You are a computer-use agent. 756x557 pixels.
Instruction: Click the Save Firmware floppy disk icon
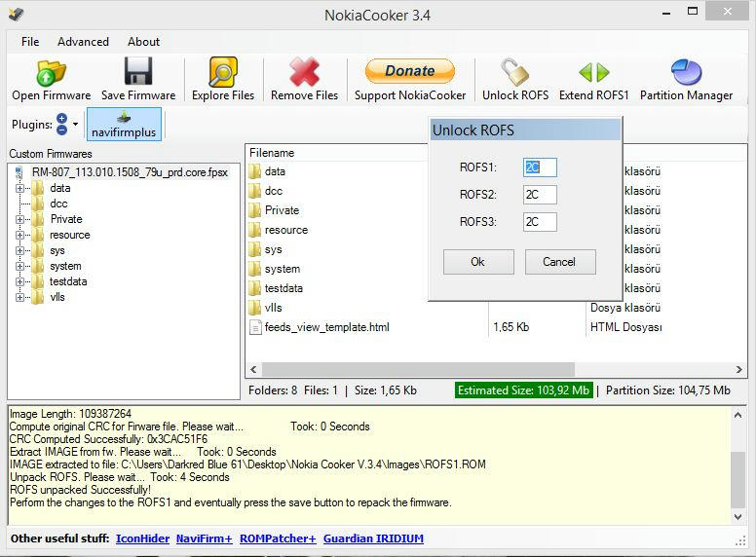138,71
